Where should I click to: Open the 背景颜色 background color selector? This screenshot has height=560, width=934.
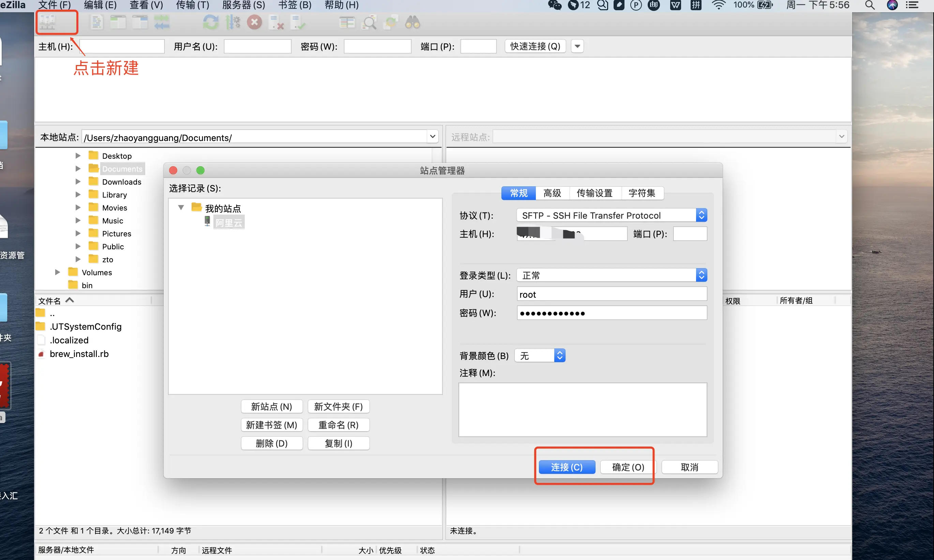point(540,356)
